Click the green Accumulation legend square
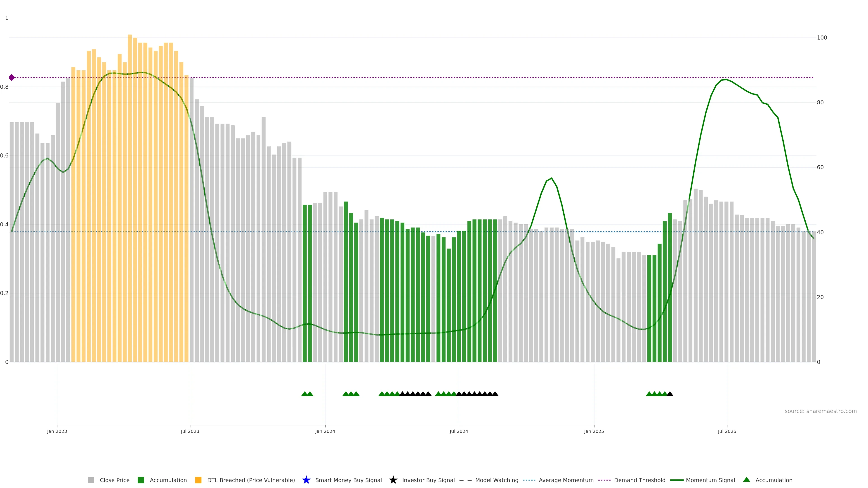The image size is (868, 488). tap(141, 480)
